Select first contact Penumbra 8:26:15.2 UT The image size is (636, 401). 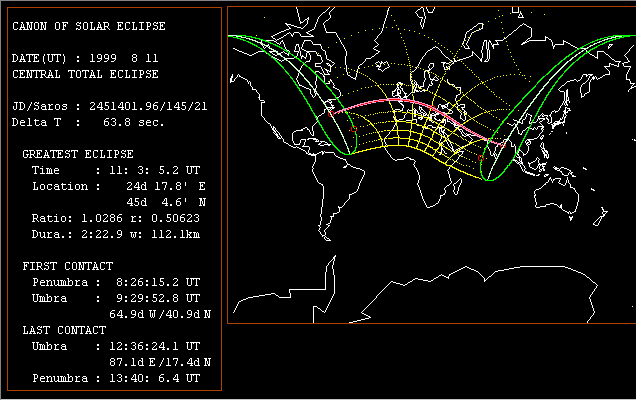116,282
